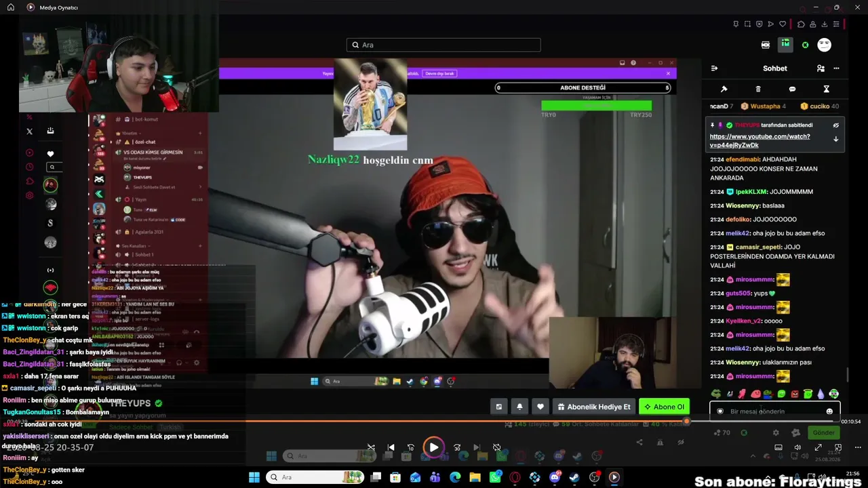Open the user avatar menu in header
This screenshot has width=868, height=488.
coord(824,45)
